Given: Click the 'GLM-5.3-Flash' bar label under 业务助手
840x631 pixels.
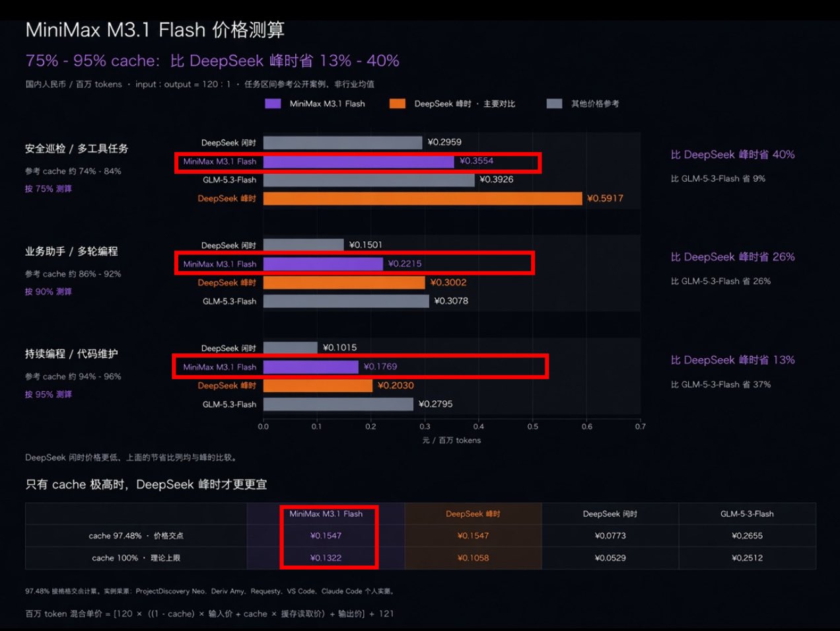Looking at the screenshot, I should click(229, 301).
